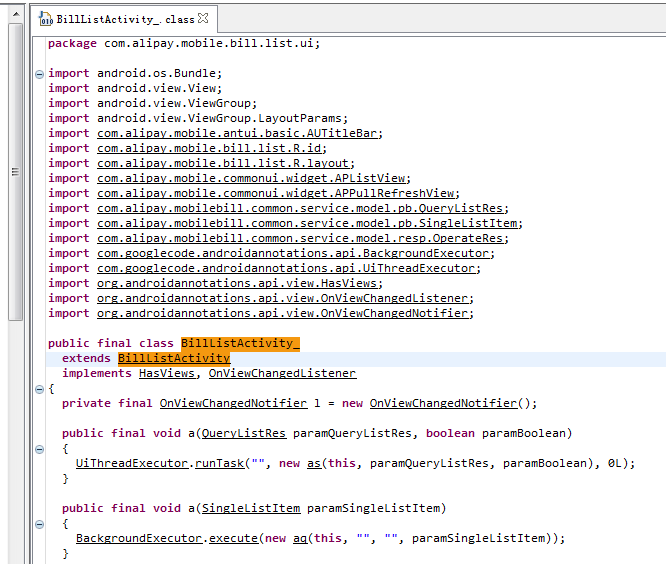Follow BackgroundExecutor in method body
This screenshot has height=564, width=666.
139,539
